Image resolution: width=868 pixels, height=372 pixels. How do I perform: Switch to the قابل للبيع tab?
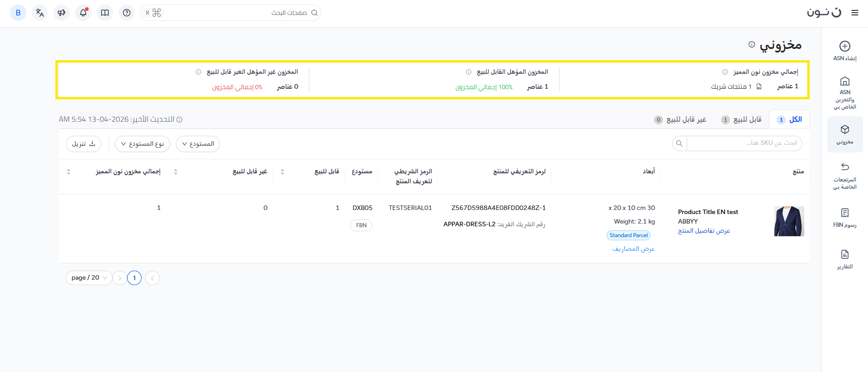click(742, 119)
